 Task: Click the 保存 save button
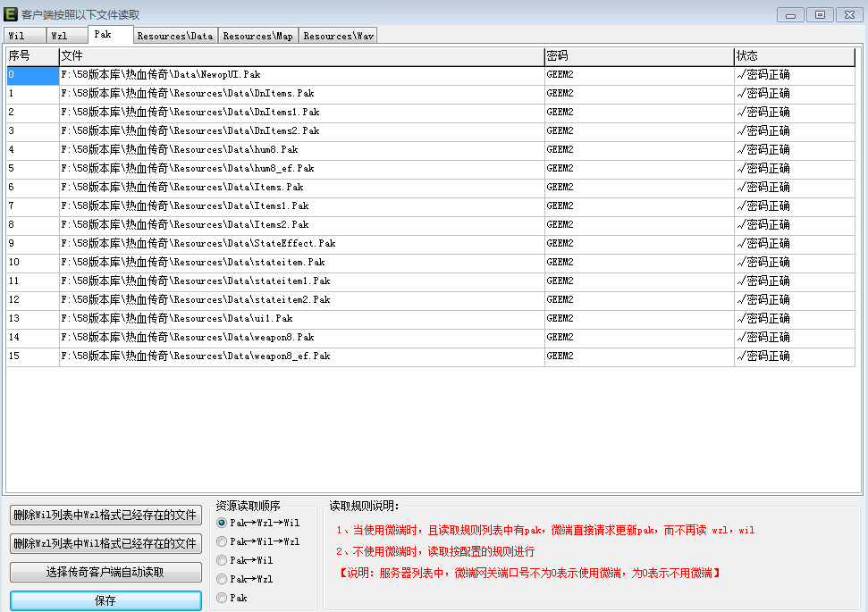coord(105,600)
